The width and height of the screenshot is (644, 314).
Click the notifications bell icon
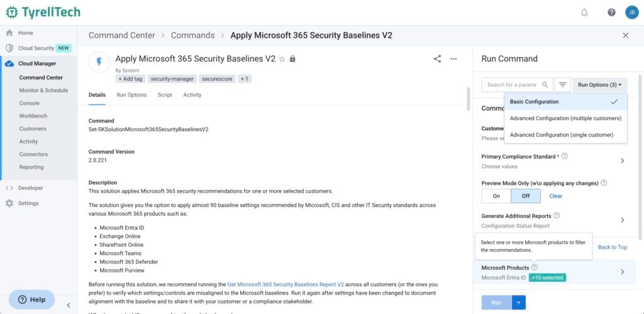tap(584, 13)
